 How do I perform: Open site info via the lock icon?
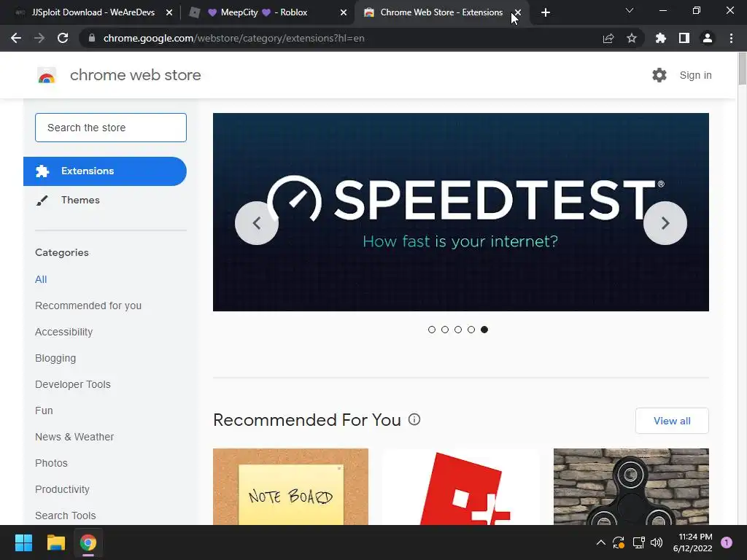pyautogui.click(x=92, y=38)
